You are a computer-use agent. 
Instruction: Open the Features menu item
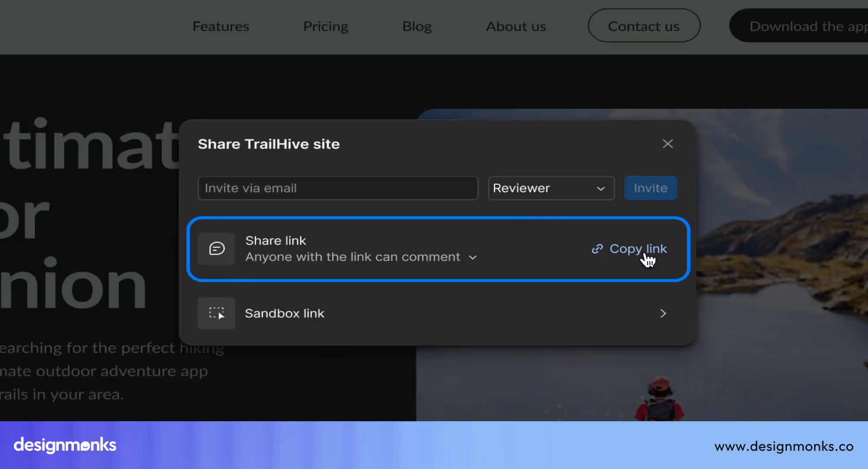coord(220,26)
